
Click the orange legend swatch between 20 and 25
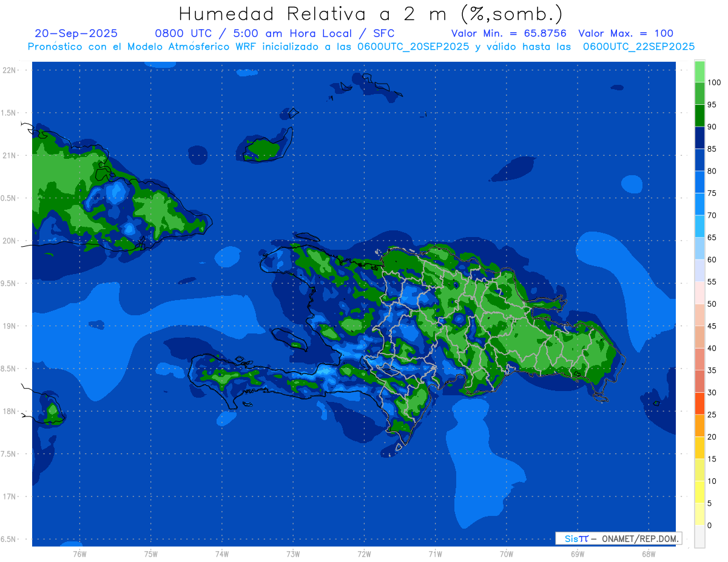click(699, 426)
